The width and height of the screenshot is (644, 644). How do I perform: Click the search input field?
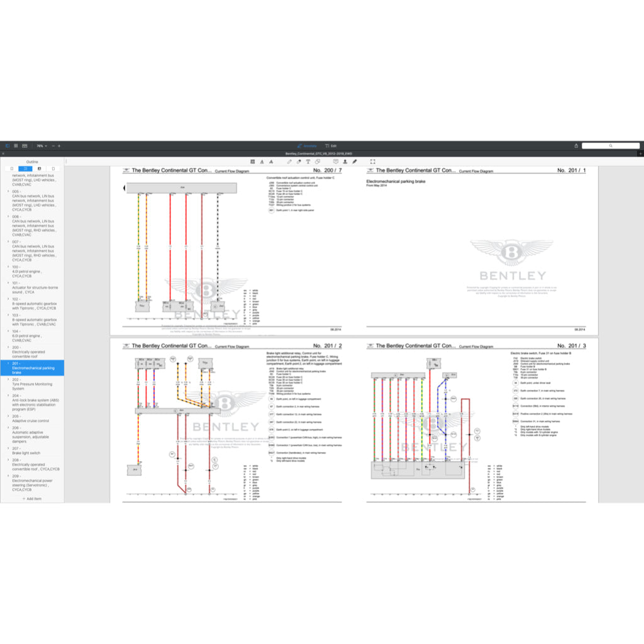coord(610,146)
